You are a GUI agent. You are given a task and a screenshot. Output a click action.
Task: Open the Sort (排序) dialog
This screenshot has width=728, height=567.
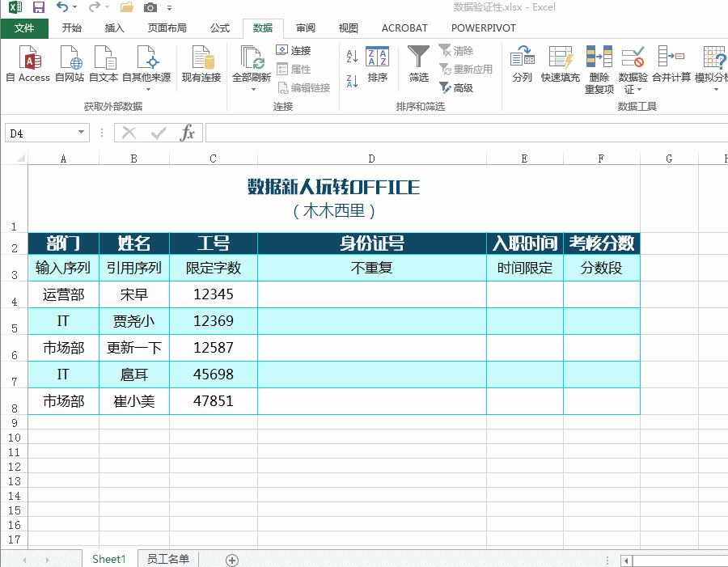(x=377, y=64)
